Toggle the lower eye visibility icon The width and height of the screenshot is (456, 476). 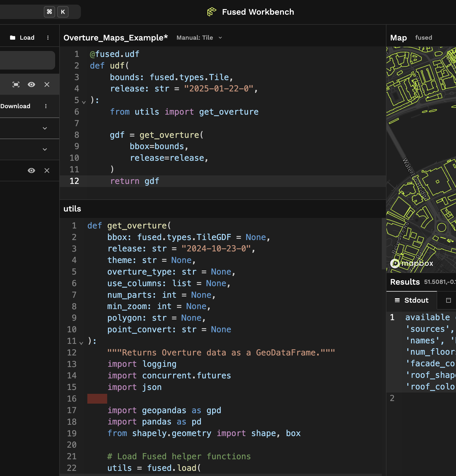pos(31,171)
